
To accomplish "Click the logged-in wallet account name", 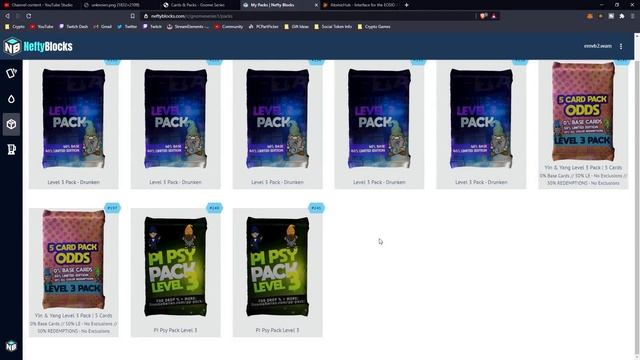I will (598, 47).
